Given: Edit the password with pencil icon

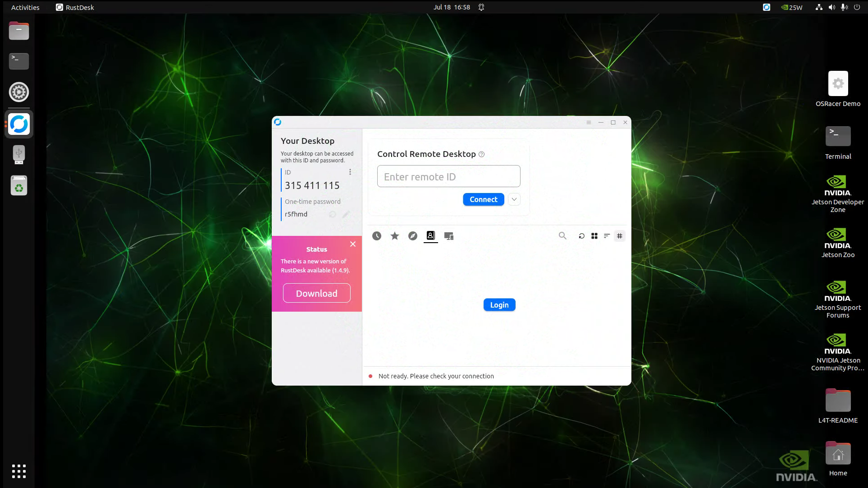Looking at the screenshot, I should [346, 214].
